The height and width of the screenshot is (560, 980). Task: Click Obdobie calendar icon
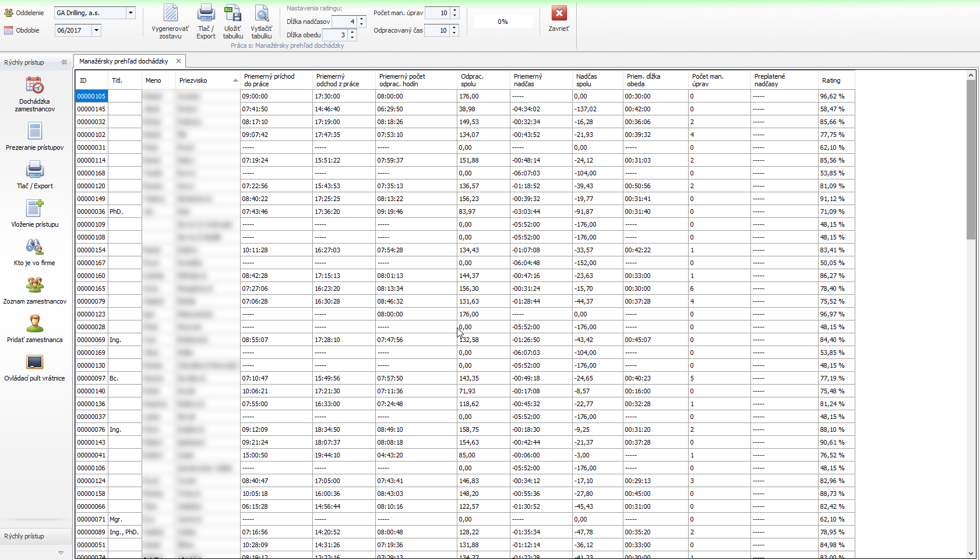coord(9,30)
